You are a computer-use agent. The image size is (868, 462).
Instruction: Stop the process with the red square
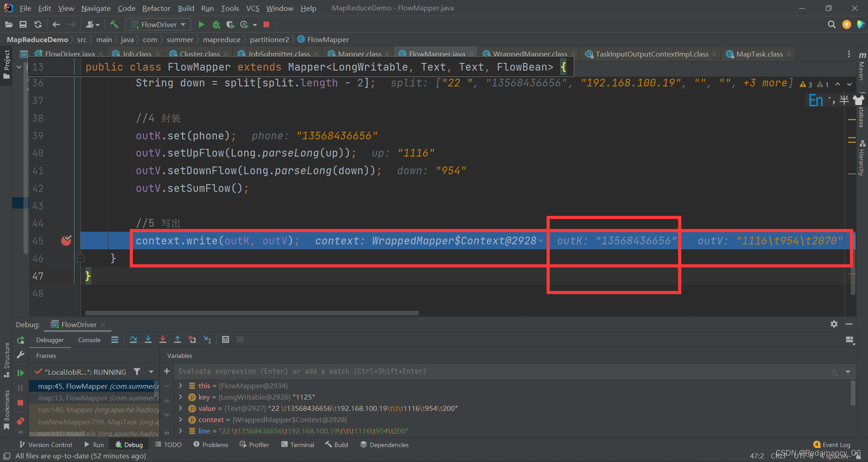click(266, 24)
